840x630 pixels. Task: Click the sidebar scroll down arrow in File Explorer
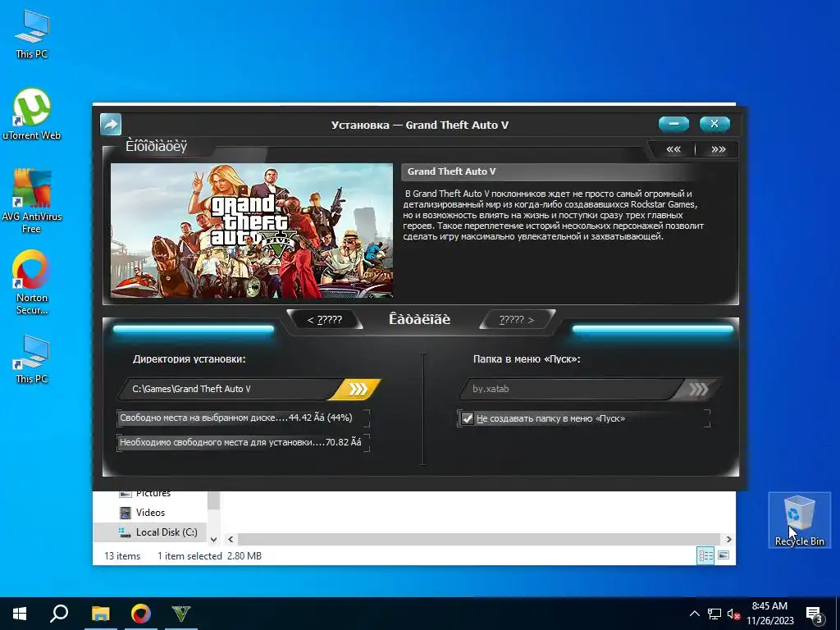tap(214, 540)
